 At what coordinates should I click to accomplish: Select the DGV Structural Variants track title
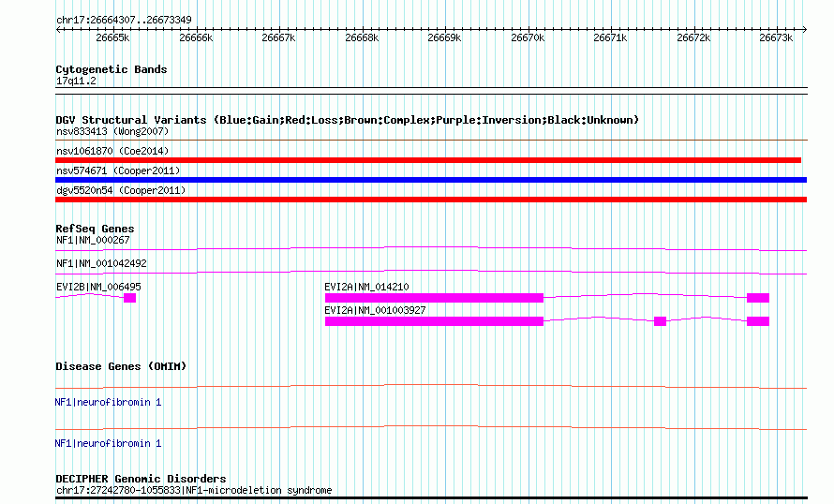point(347,120)
